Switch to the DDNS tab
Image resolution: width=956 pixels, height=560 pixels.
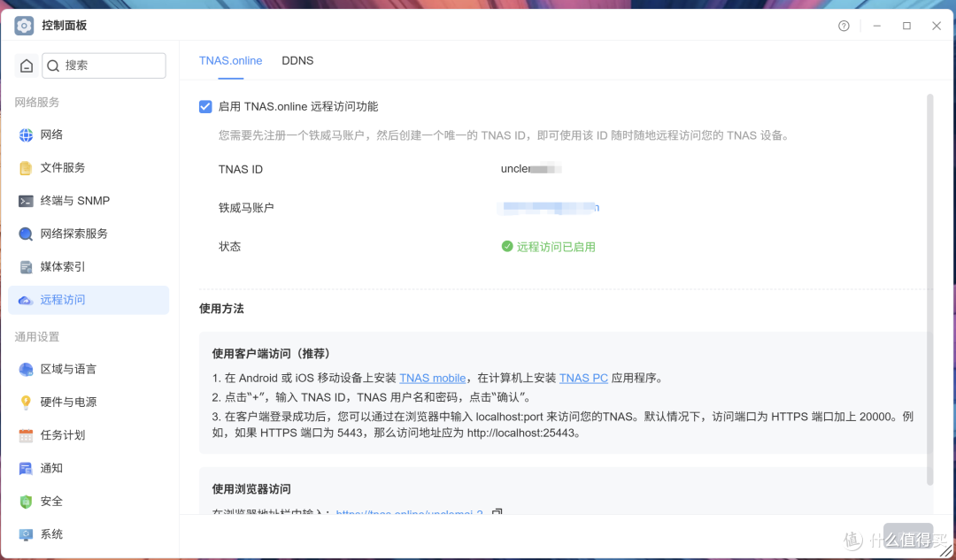click(x=297, y=60)
